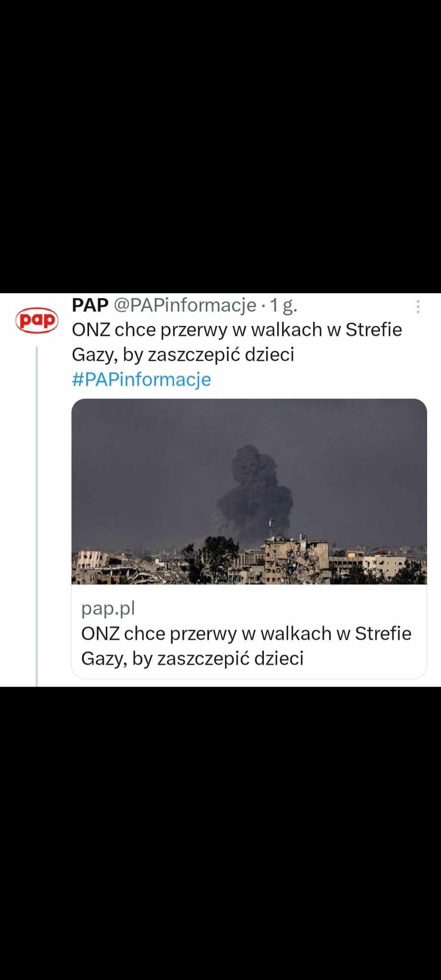Open the "1 g." tweet timestamp
This screenshot has height=980, width=441.
coord(283,305)
